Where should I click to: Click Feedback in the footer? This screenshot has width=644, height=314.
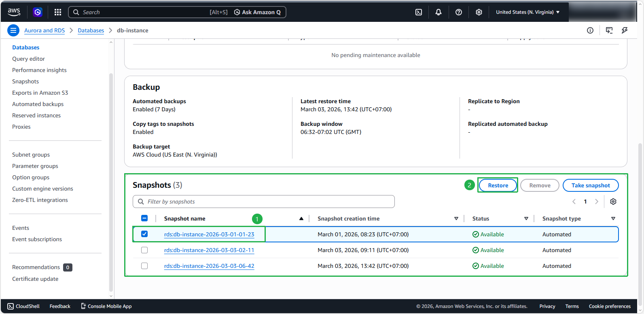pyautogui.click(x=60, y=306)
